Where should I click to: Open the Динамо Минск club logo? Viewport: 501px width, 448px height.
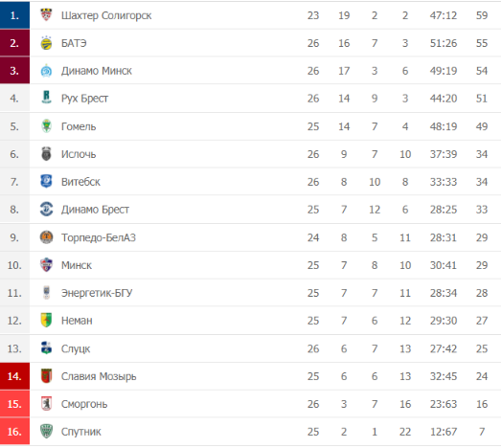click(46, 71)
